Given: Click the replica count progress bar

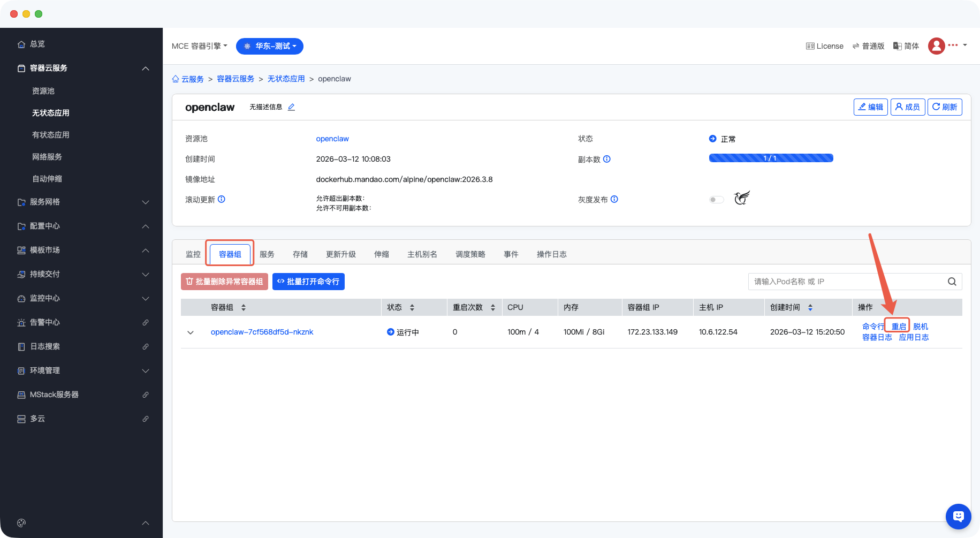Looking at the screenshot, I should pos(771,158).
